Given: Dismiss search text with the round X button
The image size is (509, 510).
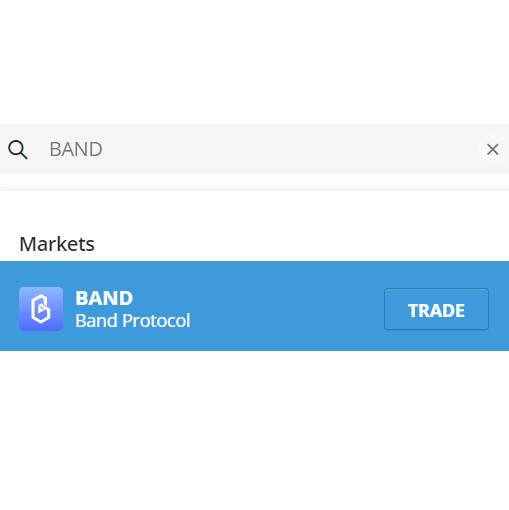Looking at the screenshot, I should pos(492,149).
